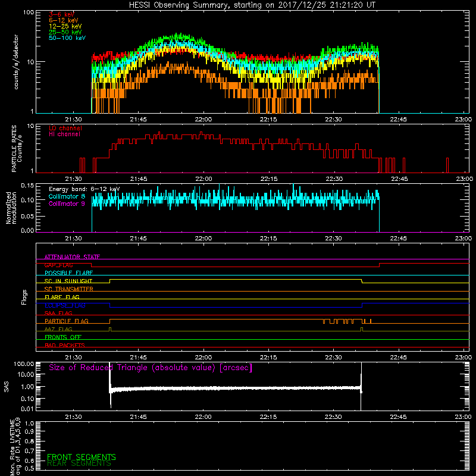The width and height of the screenshot is (476, 476).
Task: Click the HESSI Observing Summary title text
Action: tap(252, 5)
